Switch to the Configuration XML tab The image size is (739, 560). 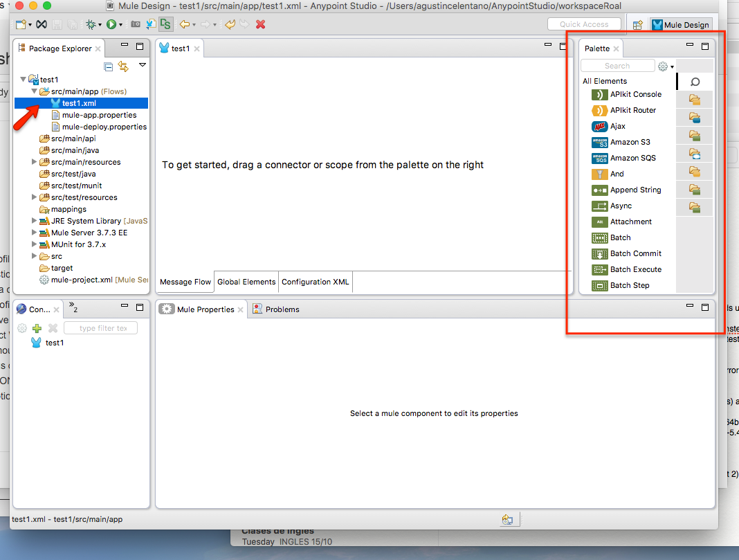tap(316, 282)
